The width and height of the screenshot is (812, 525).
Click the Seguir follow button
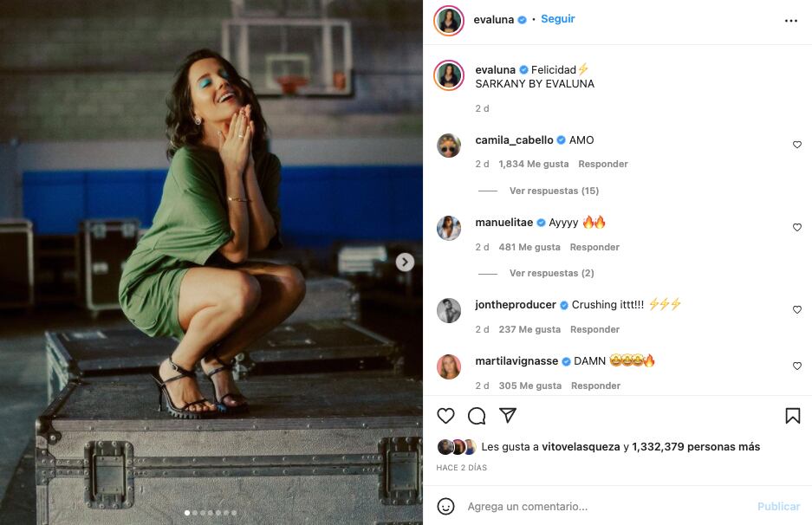coord(558,19)
